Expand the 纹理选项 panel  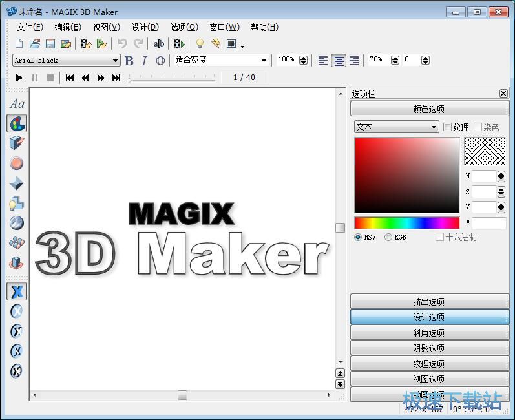point(430,364)
